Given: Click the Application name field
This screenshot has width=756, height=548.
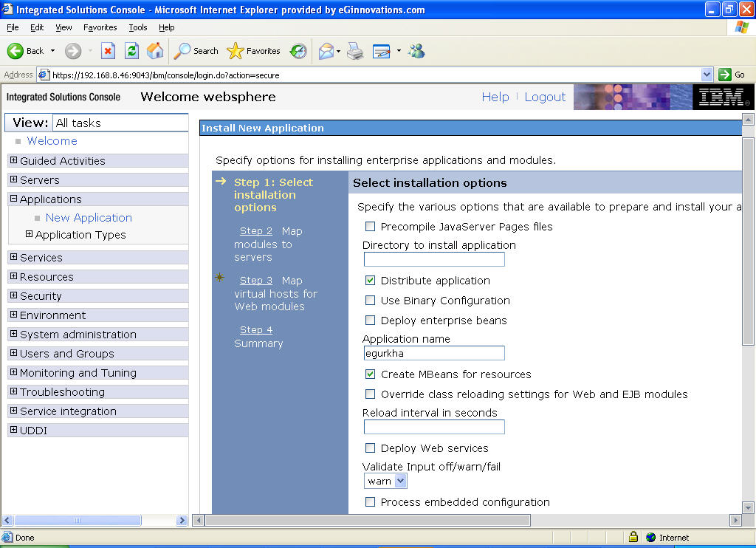Looking at the screenshot, I should pos(434,353).
